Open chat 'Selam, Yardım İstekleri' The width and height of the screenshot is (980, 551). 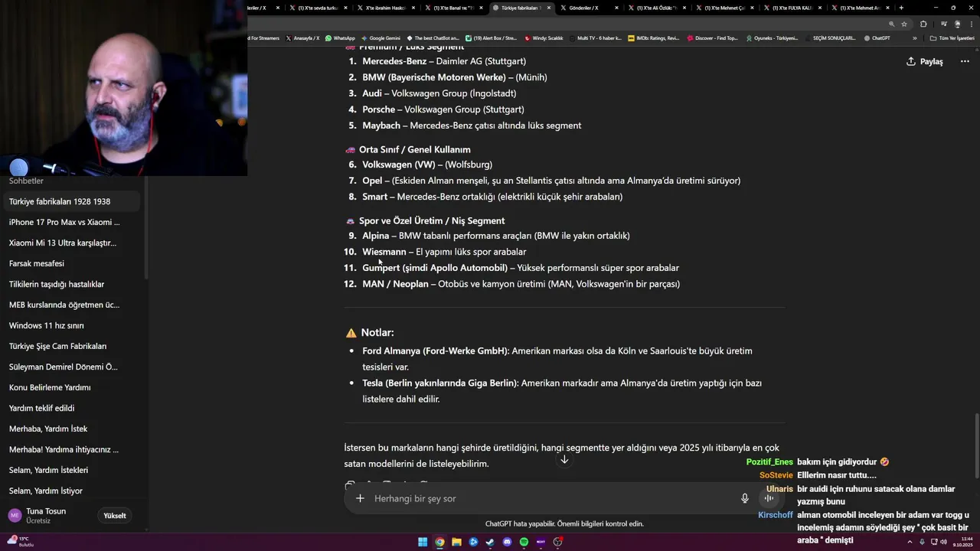70,470
